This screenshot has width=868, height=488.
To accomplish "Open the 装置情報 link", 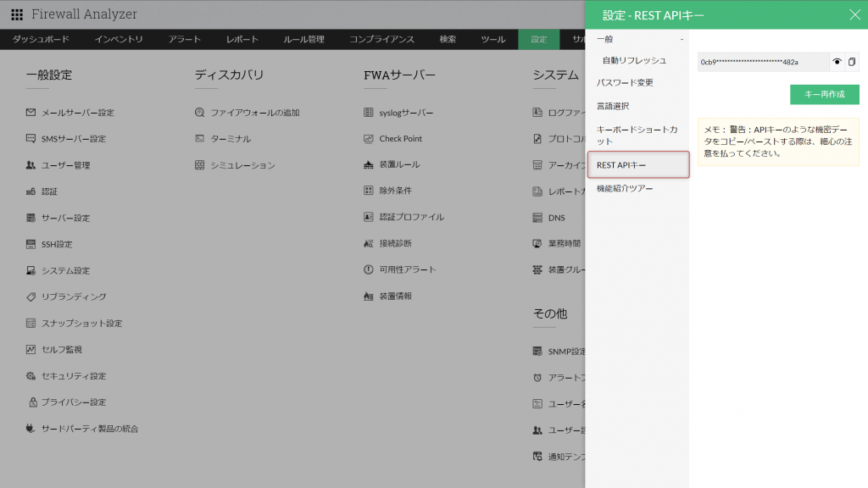I will (395, 296).
